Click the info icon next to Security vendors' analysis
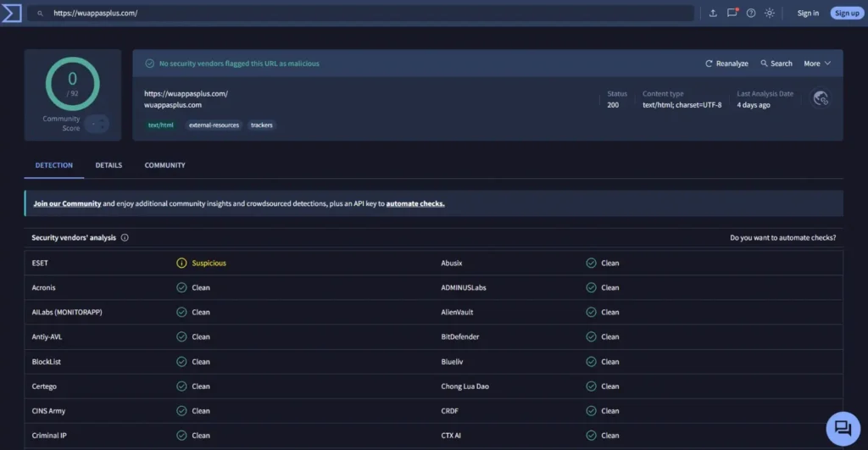 click(x=125, y=237)
